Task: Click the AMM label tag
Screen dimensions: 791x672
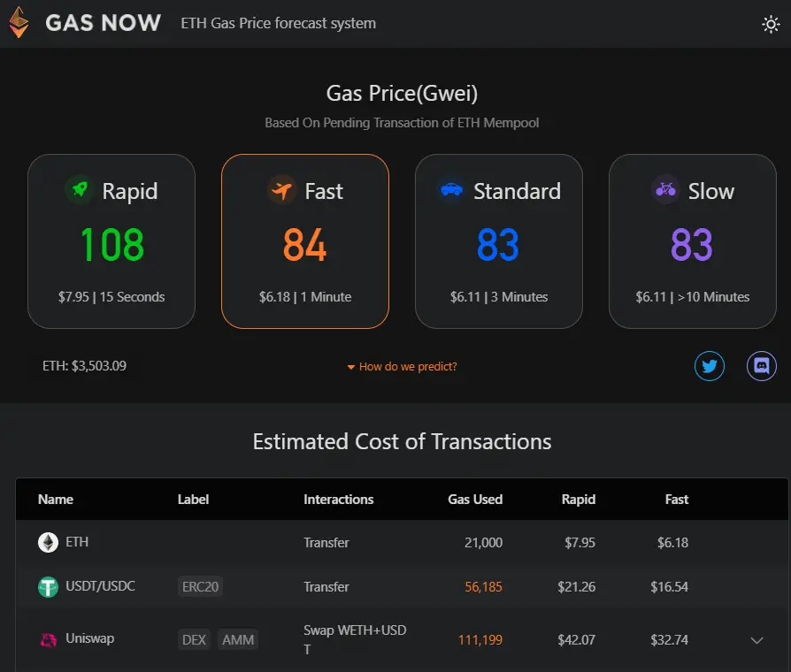Action: coord(238,640)
